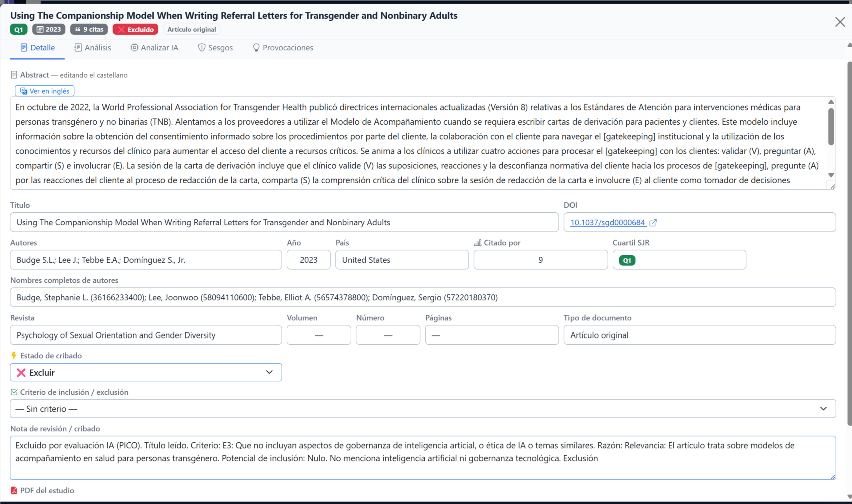Click the translate icon in Ver en inglés
This screenshot has height=504, width=852.
pyautogui.click(x=24, y=91)
